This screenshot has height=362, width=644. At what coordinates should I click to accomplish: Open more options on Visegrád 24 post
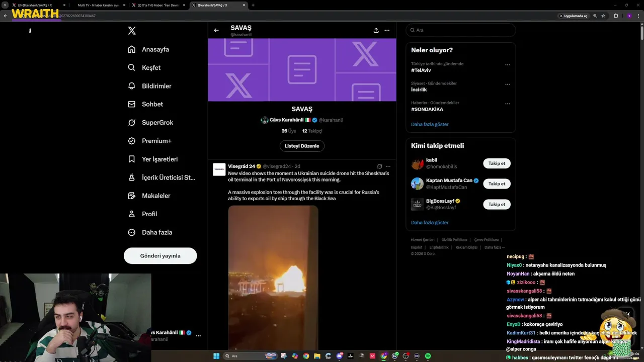388,166
